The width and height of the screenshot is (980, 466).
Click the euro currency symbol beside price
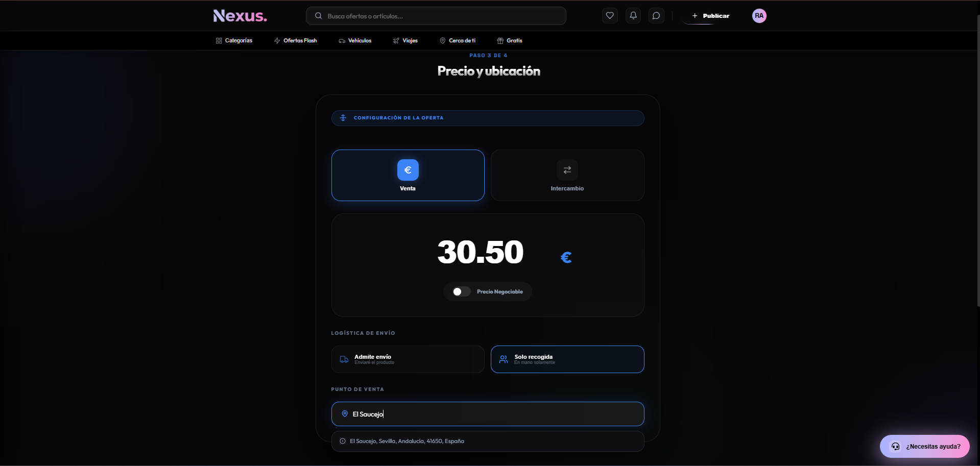click(x=566, y=257)
